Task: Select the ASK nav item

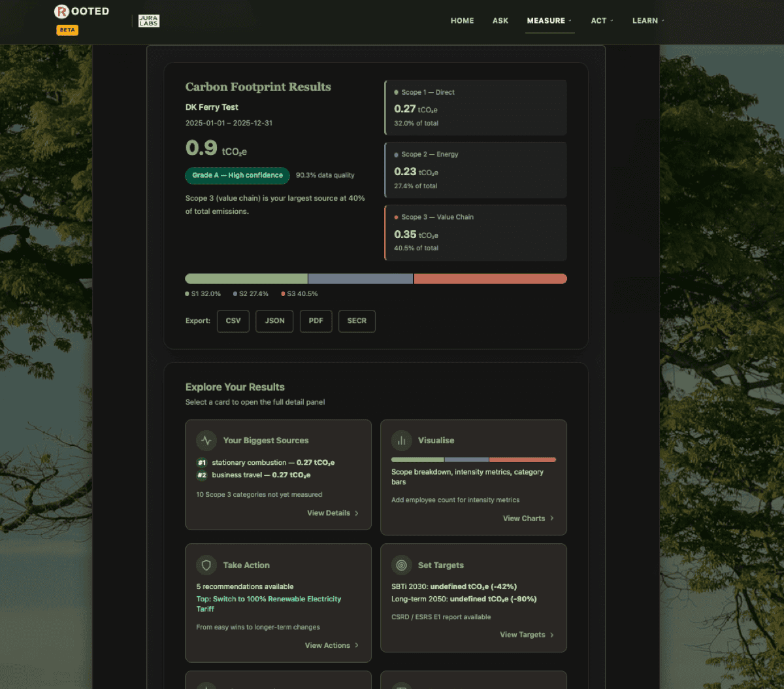Action: pos(500,20)
